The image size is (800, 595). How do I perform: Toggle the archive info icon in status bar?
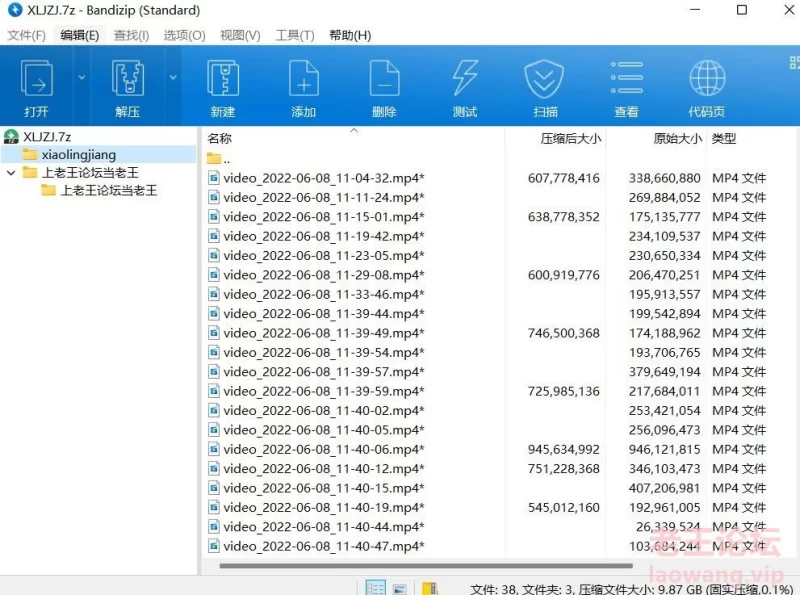pyautogui.click(x=430, y=588)
